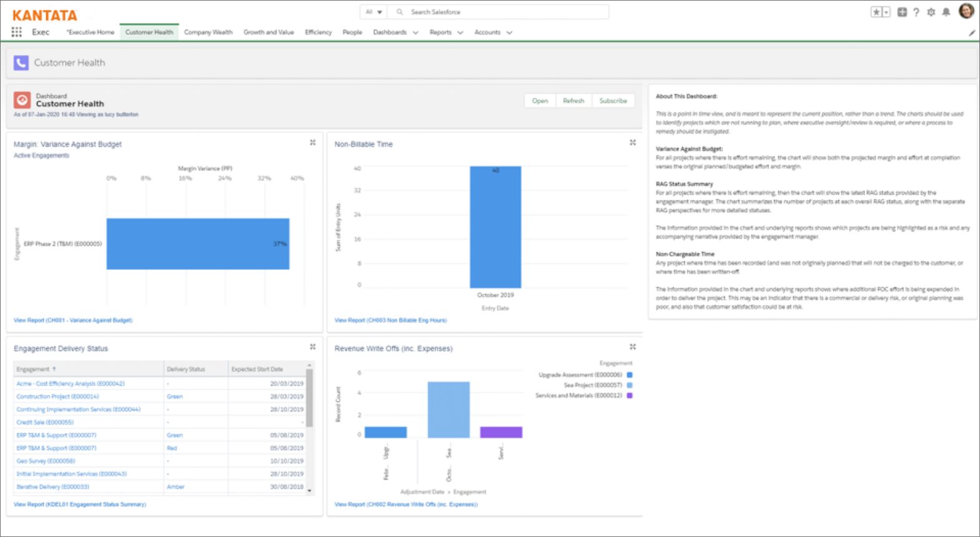Screen dimensions: 980x537
Task: Click Sea Project light blue legend swatch
Action: (x=629, y=385)
